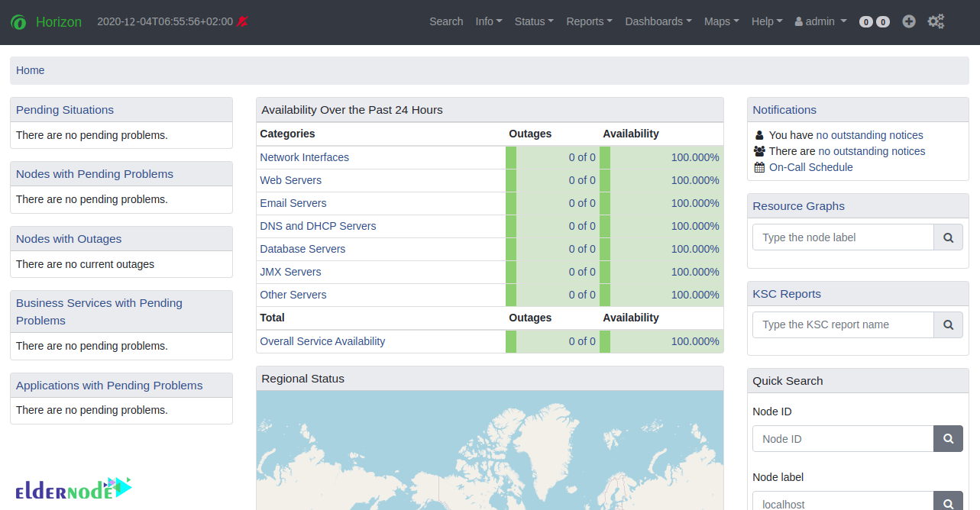Click the ElderNode logo
The image size is (980, 510).
[x=73, y=486]
